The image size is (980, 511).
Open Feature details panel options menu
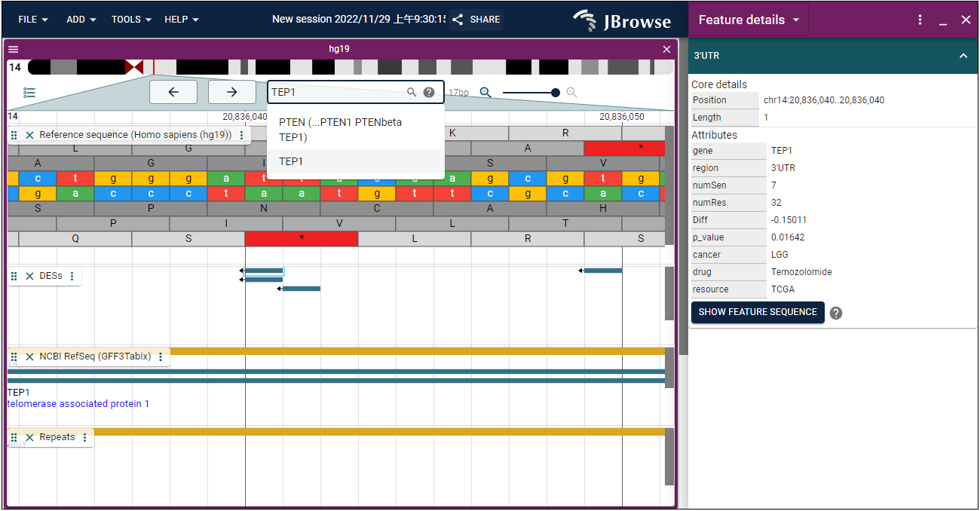tap(920, 20)
